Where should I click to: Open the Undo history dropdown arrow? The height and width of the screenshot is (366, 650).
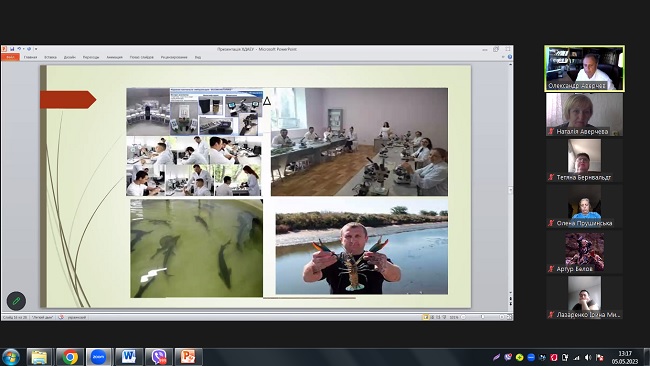click(24, 49)
